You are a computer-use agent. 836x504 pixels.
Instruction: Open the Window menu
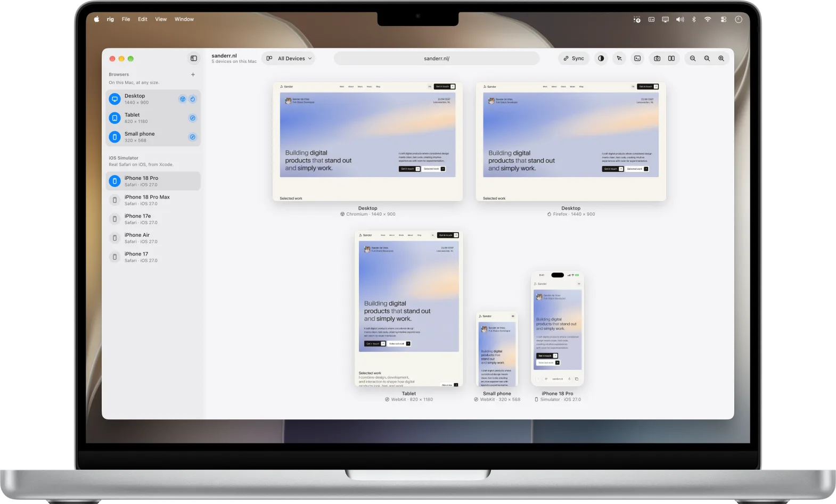pyautogui.click(x=184, y=19)
